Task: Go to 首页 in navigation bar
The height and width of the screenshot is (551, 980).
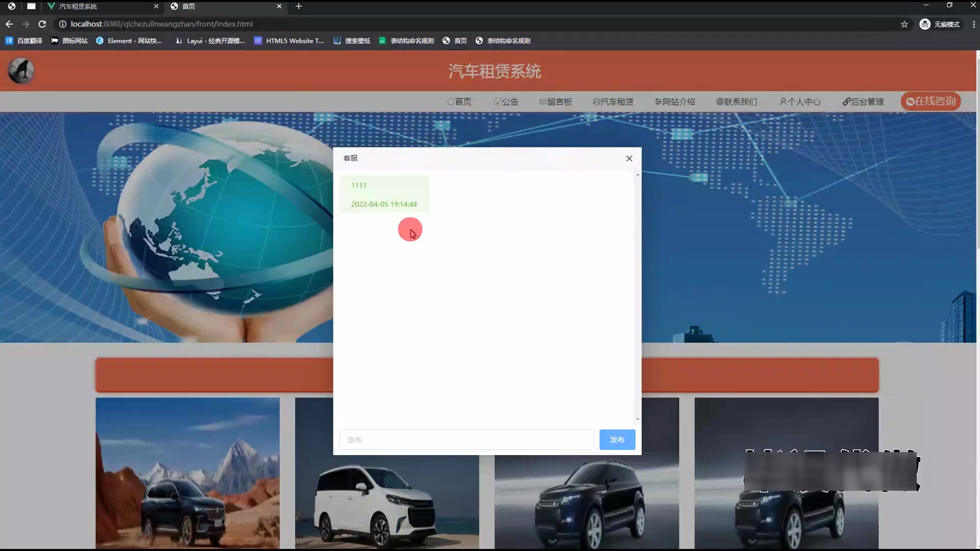Action: coord(459,102)
